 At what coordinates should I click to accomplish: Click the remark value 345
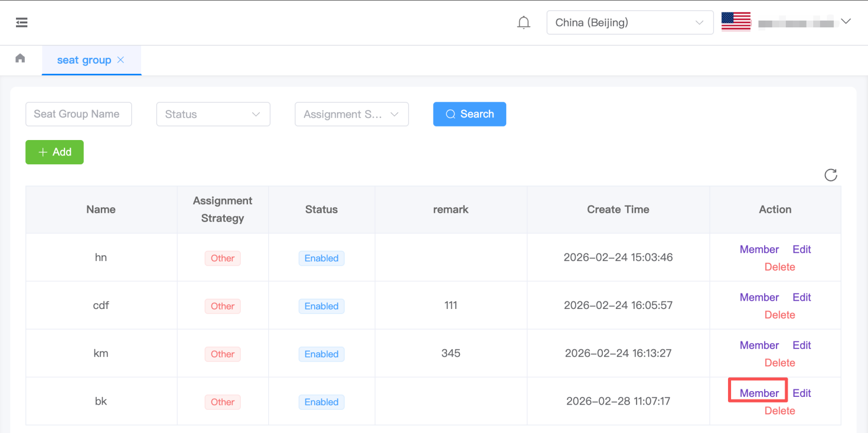tap(451, 353)
